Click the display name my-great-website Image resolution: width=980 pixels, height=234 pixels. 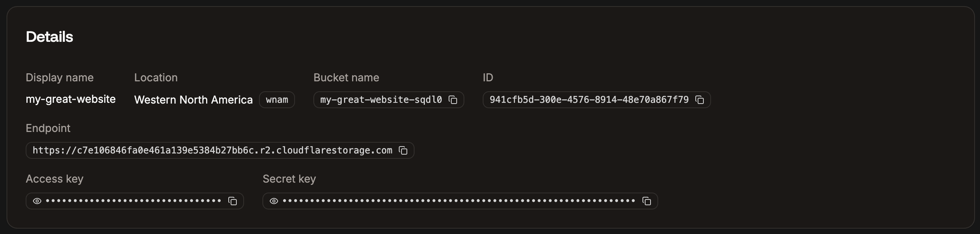click(x=70, y=99)
